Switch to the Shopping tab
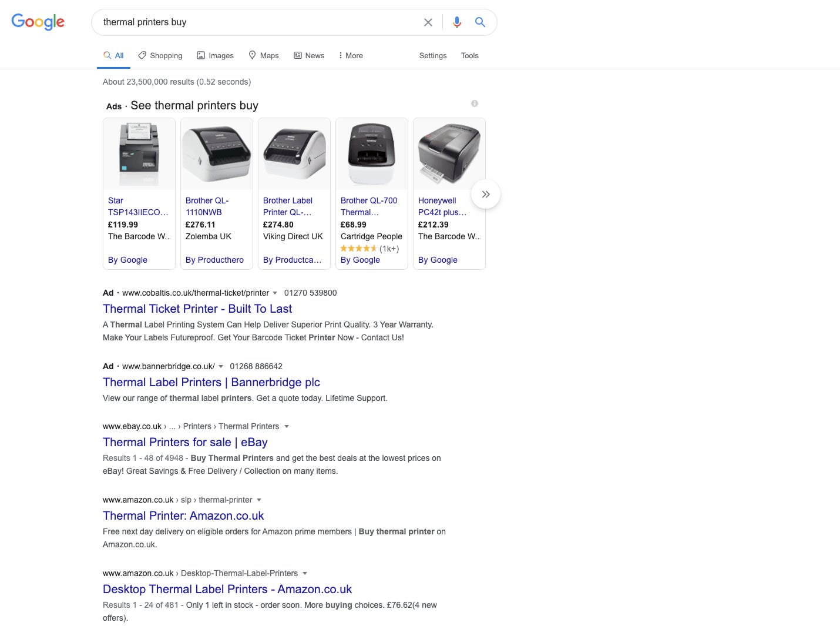 [160, 55]
